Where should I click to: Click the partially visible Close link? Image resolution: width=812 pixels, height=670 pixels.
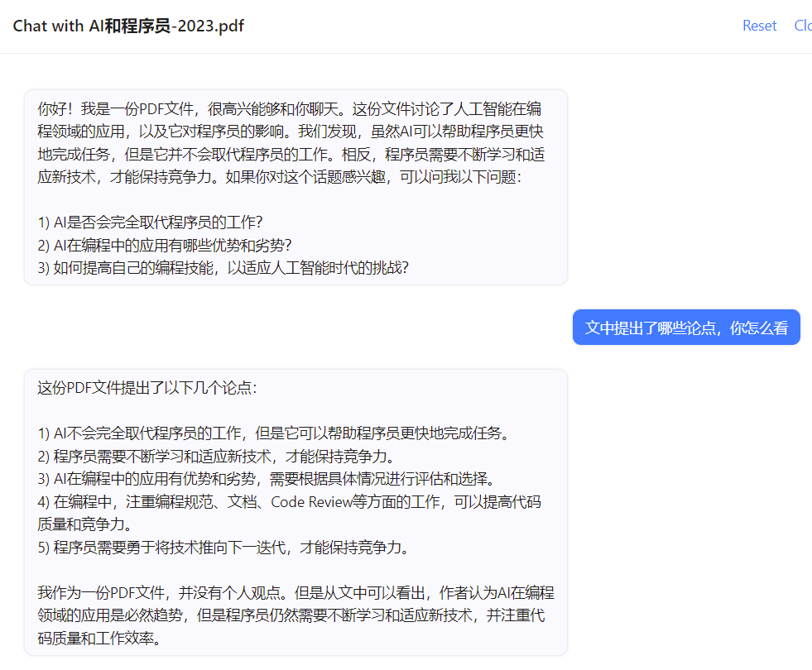[x=803, y=26]
